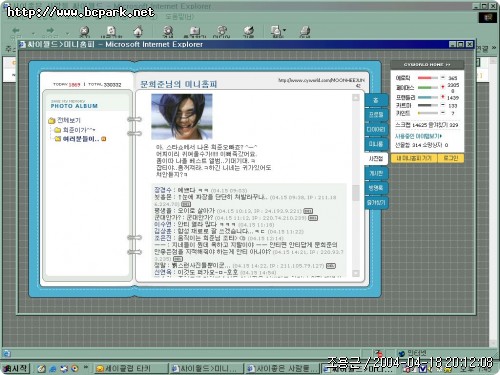The image size is (500, 375).
Task: Click the TODAY visitor counter
Action: 67,84
